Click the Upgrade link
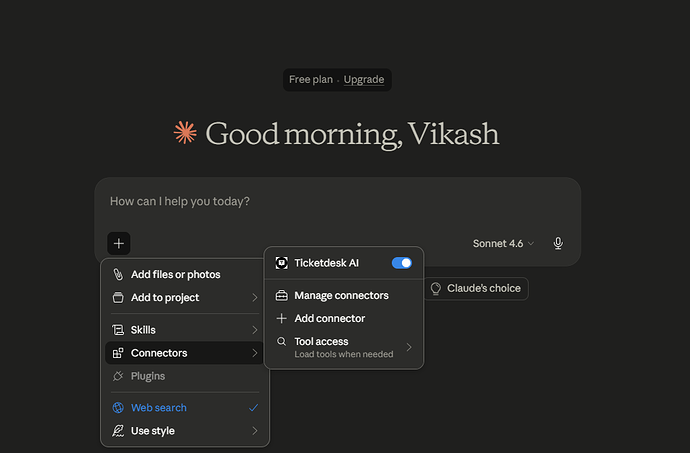This screenshot has width=690, height=453. [364, 80]
